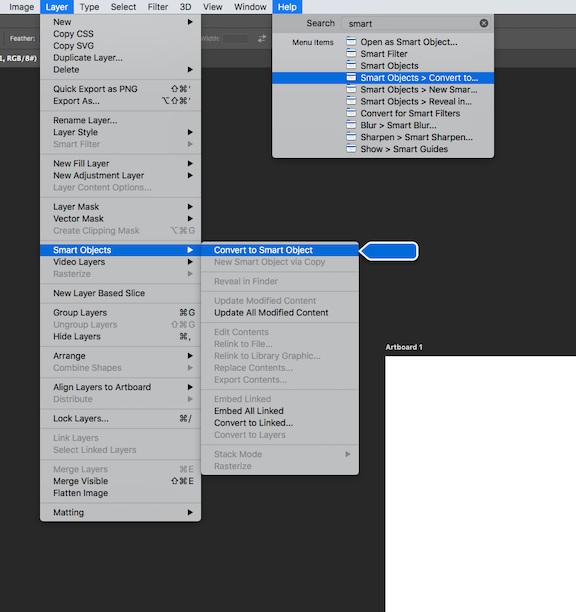Expand the New Adjustment Layer submenu
This screenshot has height=612, width=576.
point(121,175)
